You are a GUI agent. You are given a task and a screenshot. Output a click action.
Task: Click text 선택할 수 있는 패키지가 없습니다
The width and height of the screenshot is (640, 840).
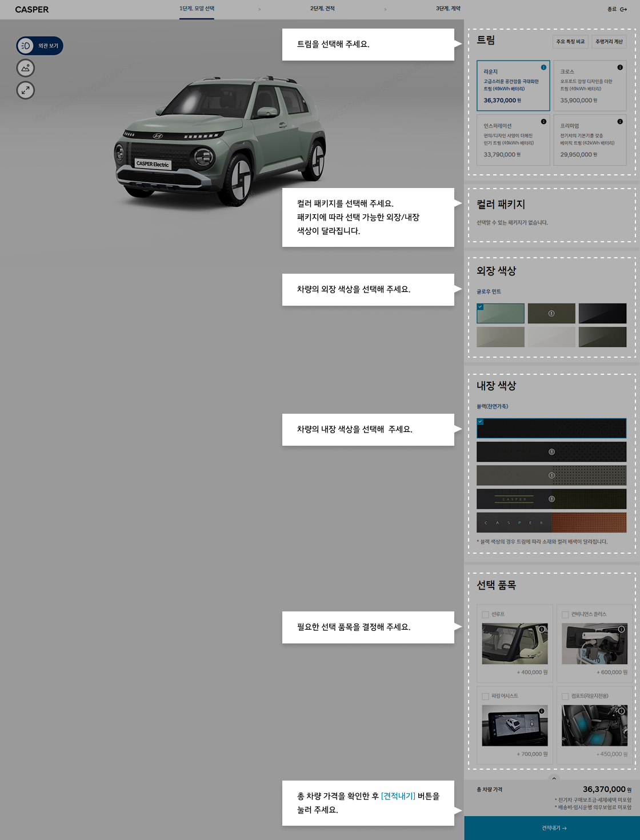[512, 223]
